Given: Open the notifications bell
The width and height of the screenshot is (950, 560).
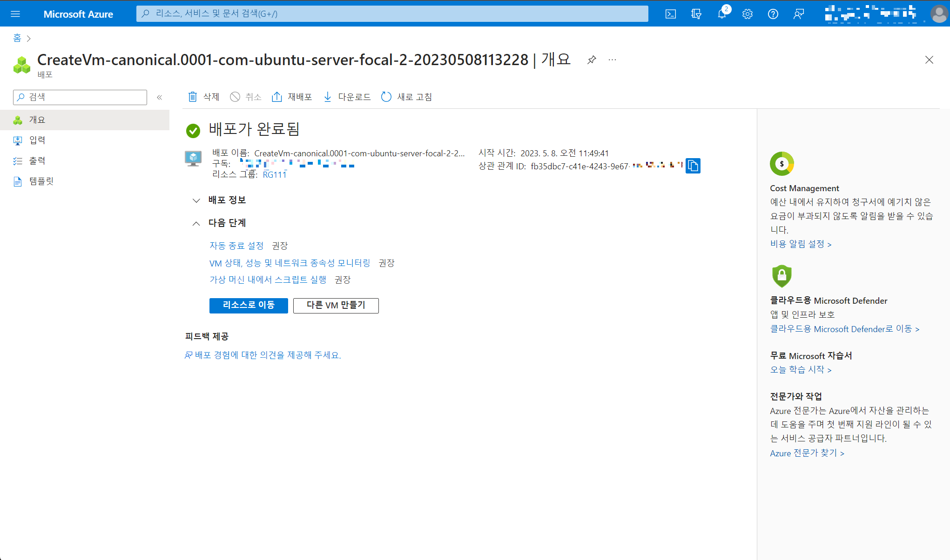Looking at the screenshot, I should tap(722, 14).
